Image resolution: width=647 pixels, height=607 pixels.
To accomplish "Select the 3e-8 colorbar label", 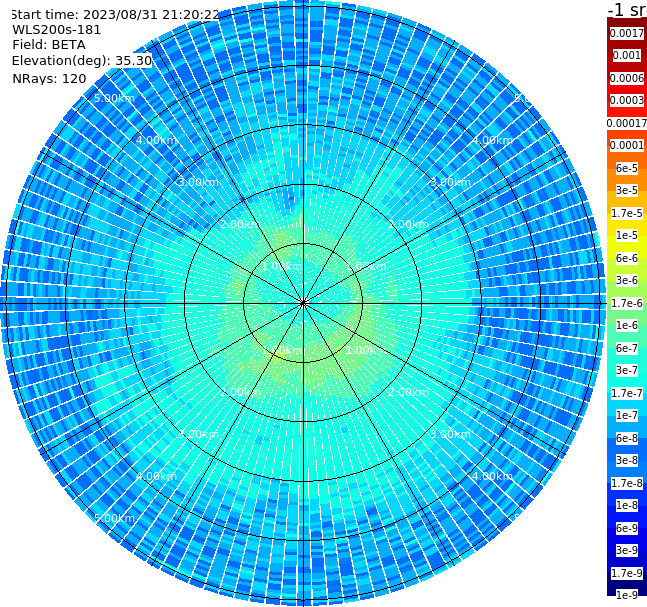I will pyautogui.click(x=627, y=460).
